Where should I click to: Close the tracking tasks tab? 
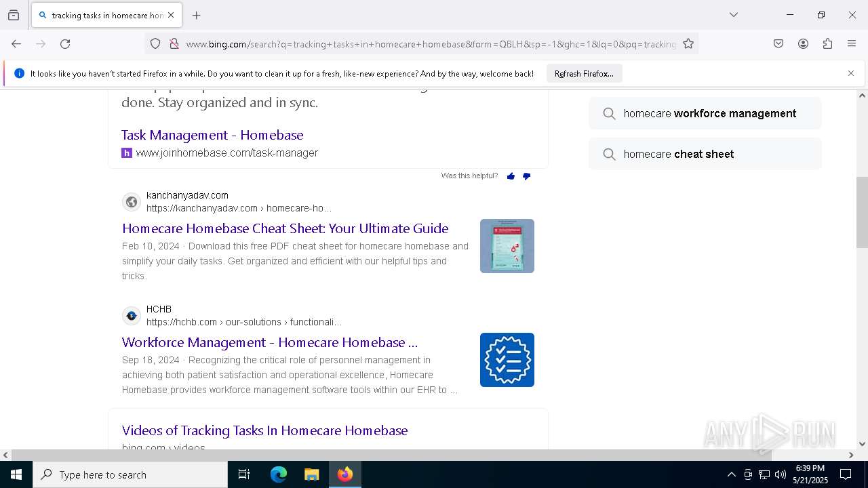click(171, 15)
